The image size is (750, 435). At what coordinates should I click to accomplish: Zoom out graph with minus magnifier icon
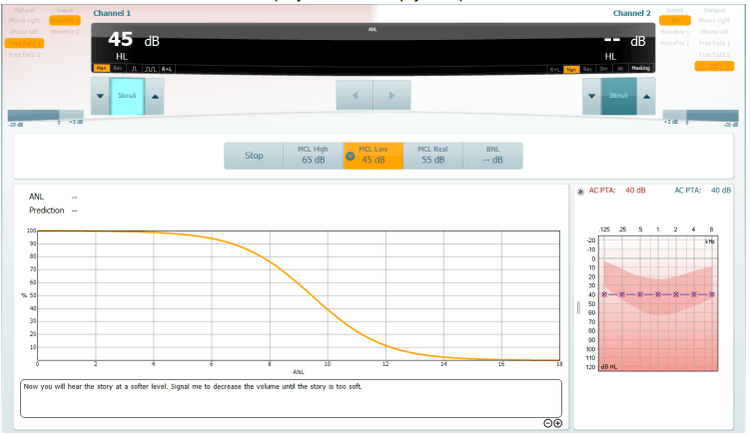click(x=548, y=423)
